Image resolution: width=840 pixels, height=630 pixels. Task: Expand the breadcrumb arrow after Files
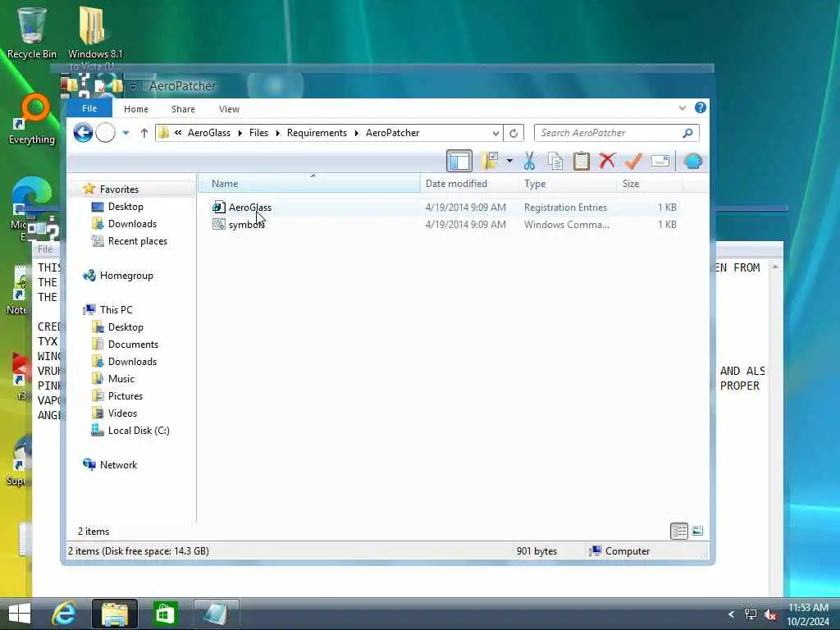[277, 133]
